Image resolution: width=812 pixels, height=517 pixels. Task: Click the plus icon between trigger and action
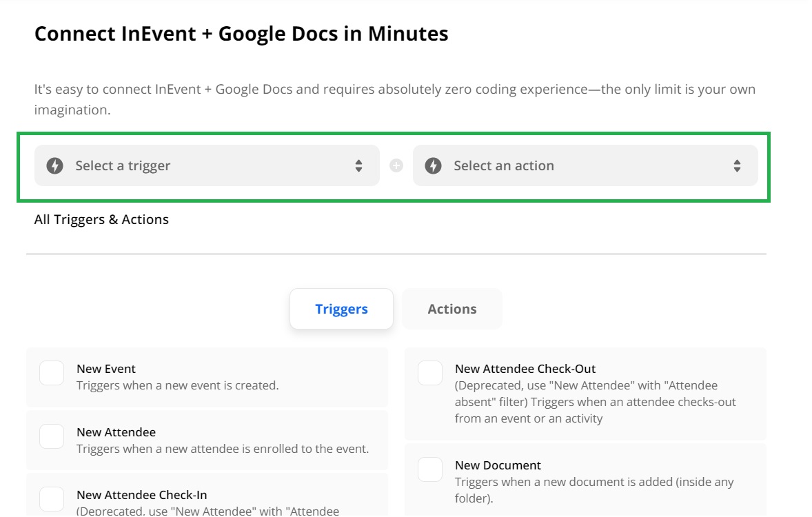396,165
